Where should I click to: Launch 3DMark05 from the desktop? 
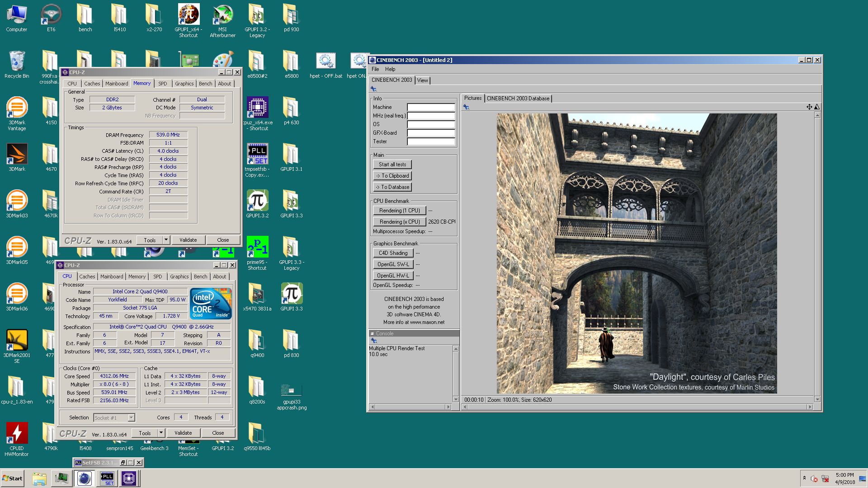(x=17, y=250)
